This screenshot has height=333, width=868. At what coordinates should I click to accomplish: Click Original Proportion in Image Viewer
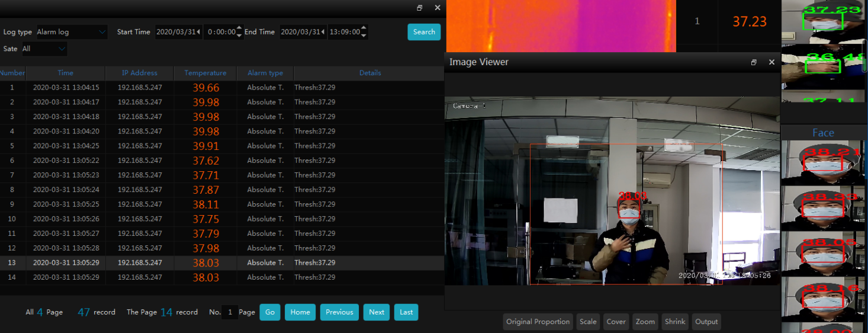(x=538, y=322)
